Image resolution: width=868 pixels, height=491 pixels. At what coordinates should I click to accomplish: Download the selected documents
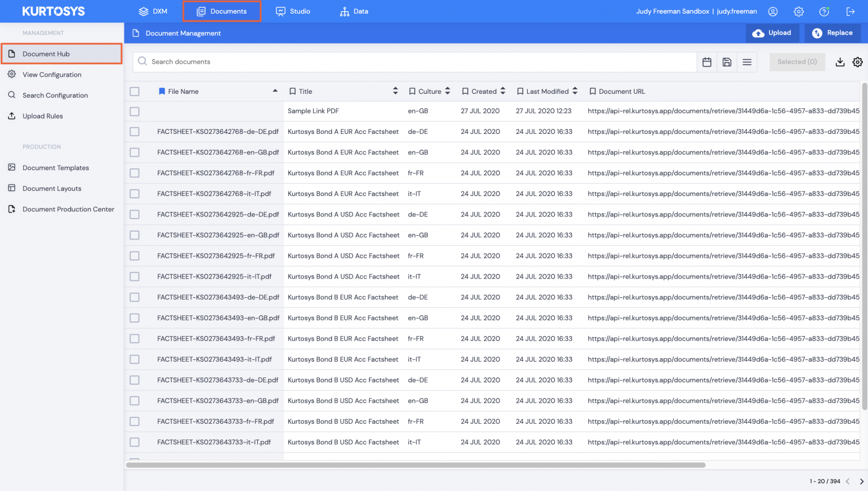[x=840, y=62]
